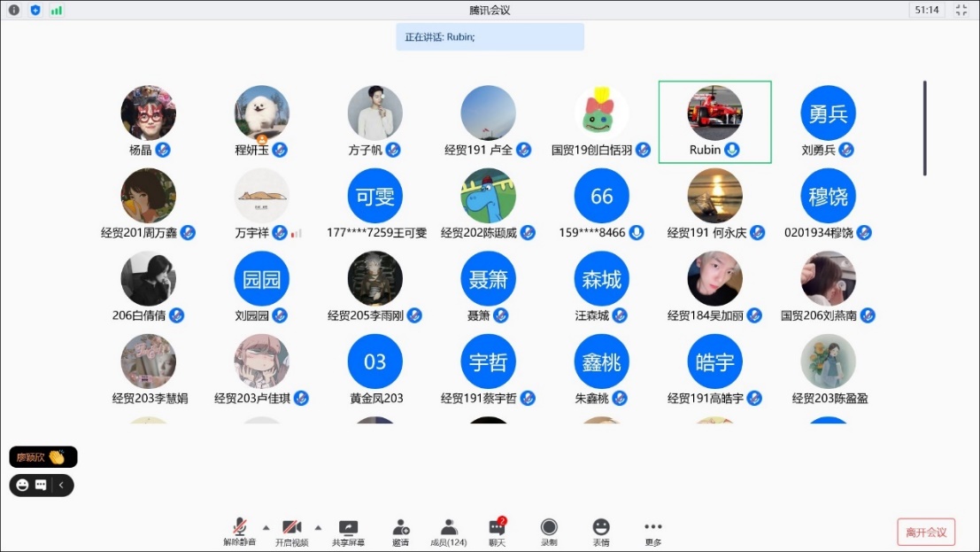The height and width of the screenshot is (552, 980).
Task: Unmute microphone with 解除静音 button
Action: [x=239, y=531]
